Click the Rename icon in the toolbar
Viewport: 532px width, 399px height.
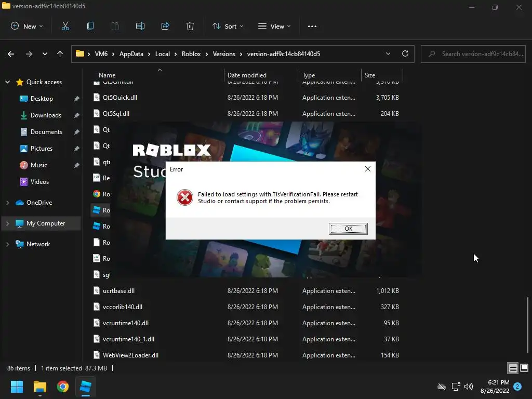tap(140, 26)
